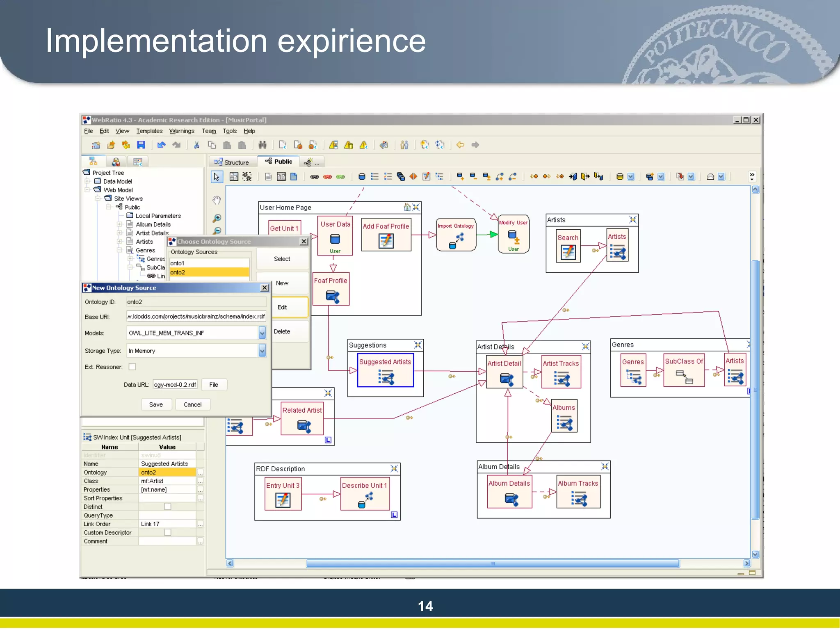Image resolution: width=840 pixels, height=630 pixels.
Task: Click the Ontology ID input field
Action: pos(196,302)
